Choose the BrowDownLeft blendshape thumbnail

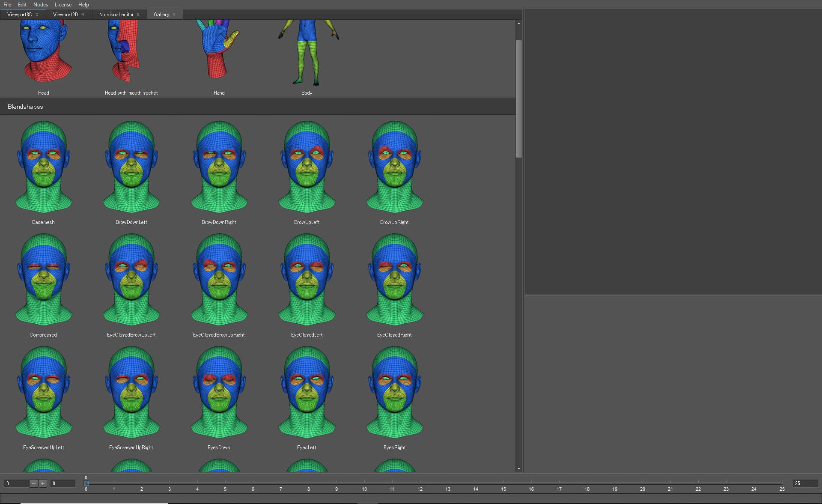[x=131, y=167]
